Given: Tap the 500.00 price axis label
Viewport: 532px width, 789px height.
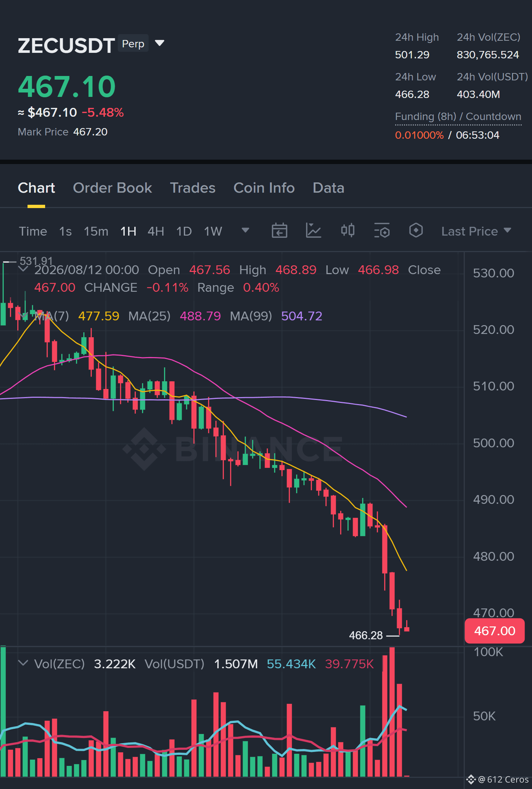Looking at the screenshot, I should coord(493,443).
